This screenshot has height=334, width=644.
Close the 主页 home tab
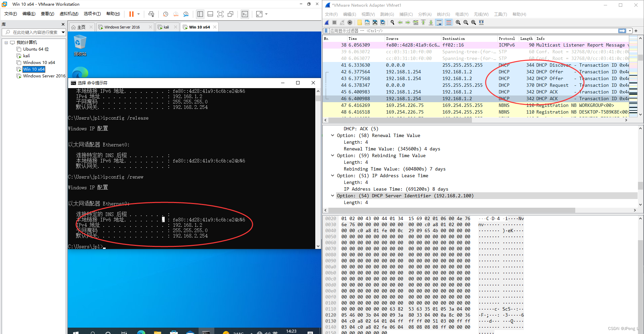[x=91, y=27]
